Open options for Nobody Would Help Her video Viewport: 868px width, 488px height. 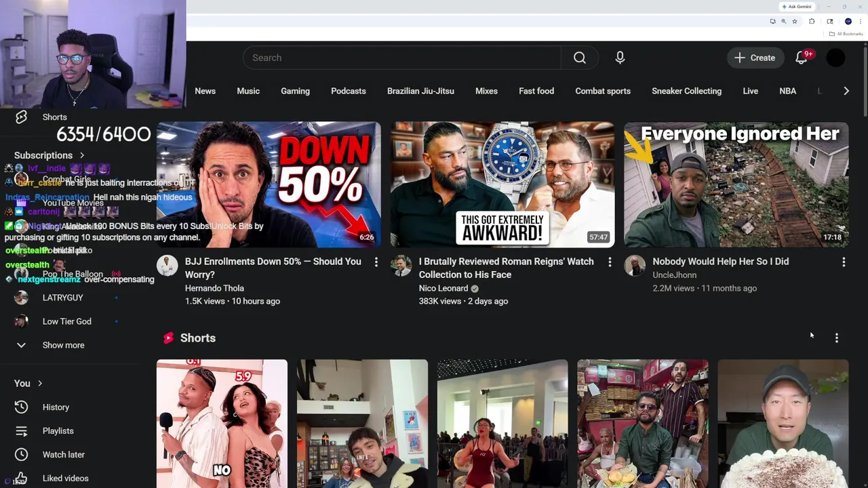(x=844, y=262)
